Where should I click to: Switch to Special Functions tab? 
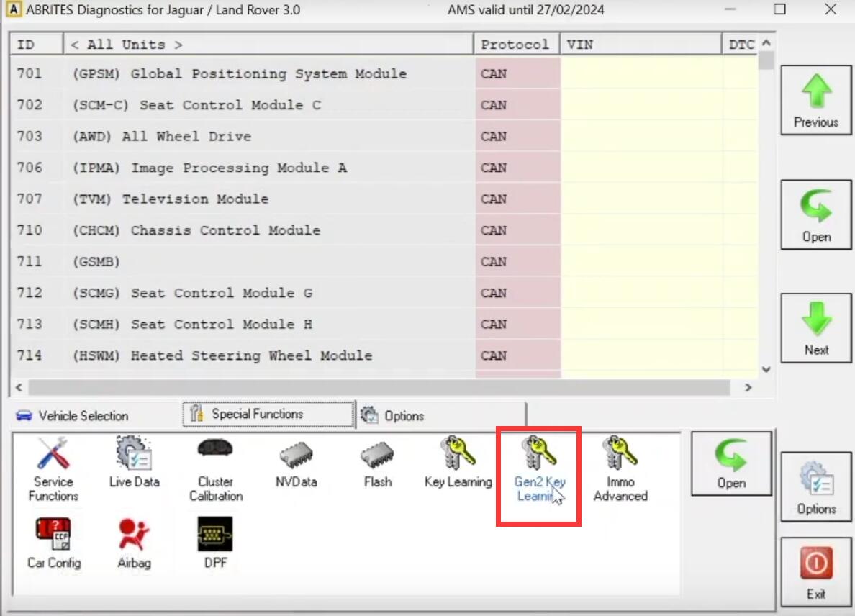[x=268, y=415]
